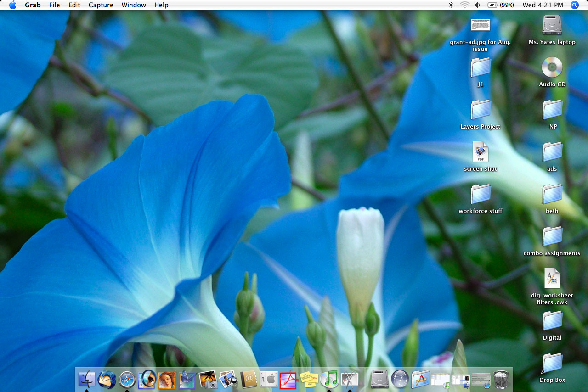The height and width of the screenshot is (392, 588).
Task: Open Safari compass icon in Dock
Action: pos(127,379)
